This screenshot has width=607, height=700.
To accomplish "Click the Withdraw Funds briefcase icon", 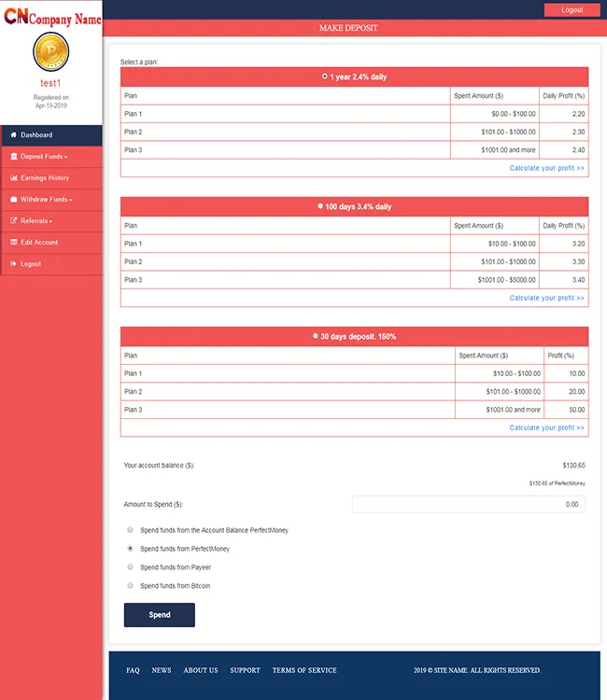I will 13,199.
